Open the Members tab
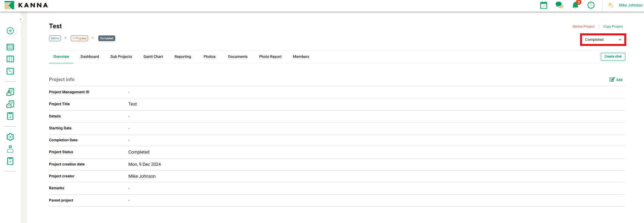Image resolution: width=644 pixels, height=223 pixels. [x=301, y=57]
